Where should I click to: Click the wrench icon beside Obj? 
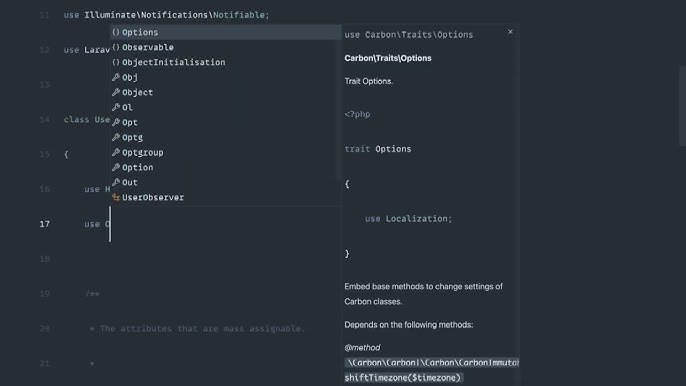point(116,77)
